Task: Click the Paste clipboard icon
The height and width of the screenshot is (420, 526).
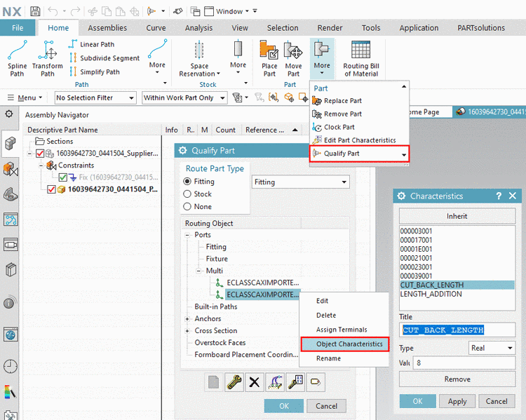Action: point(120,11)
